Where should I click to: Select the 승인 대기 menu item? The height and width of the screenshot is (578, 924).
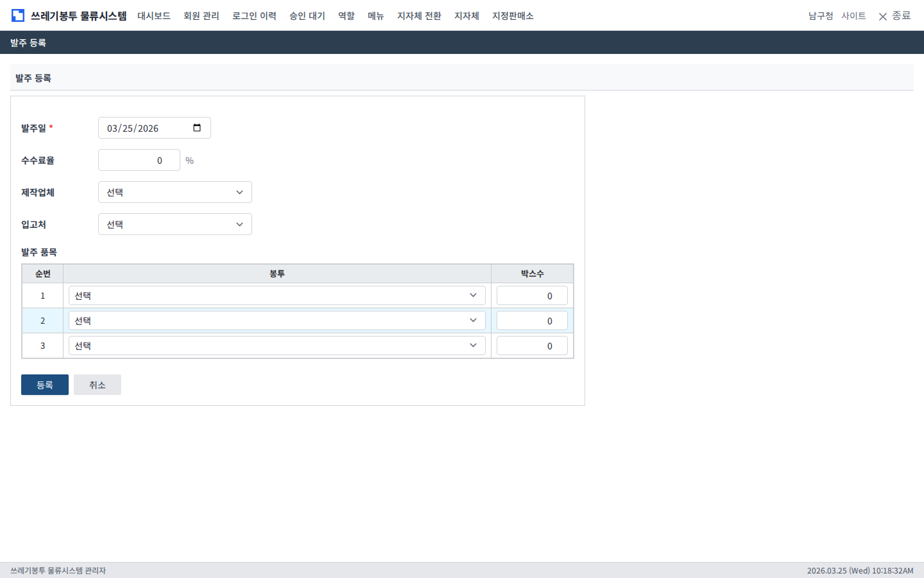307,15
